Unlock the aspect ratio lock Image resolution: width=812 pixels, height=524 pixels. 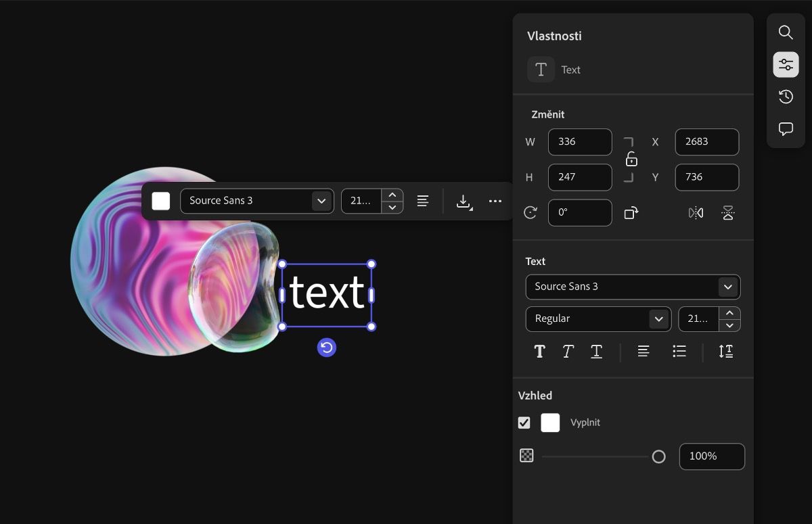click(x=631, y=160)
